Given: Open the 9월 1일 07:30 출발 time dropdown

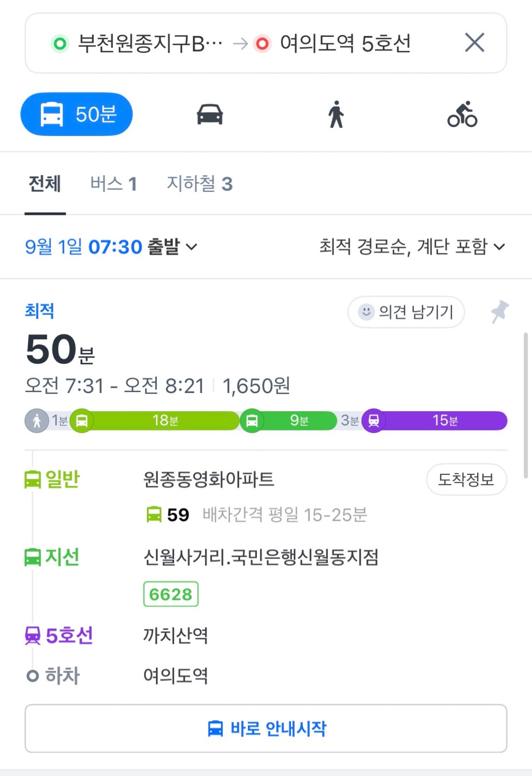Looking at the screenshot, I should pyautogui.click(x=111, y=247).
